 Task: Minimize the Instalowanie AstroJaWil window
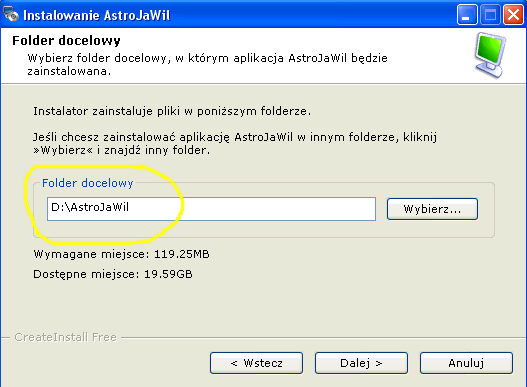[x=467, y=15]
